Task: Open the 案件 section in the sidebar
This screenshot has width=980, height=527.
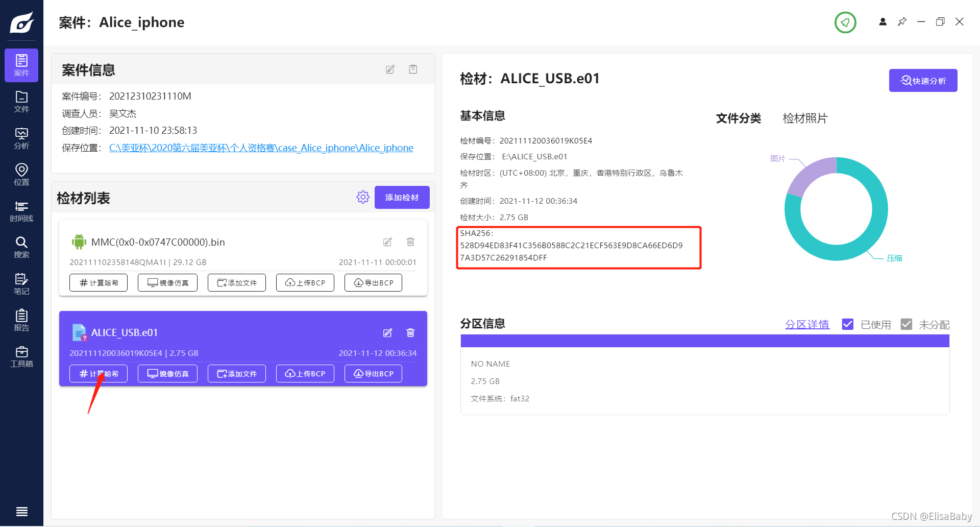Action: pyautogui.click(x=21, y=65)
